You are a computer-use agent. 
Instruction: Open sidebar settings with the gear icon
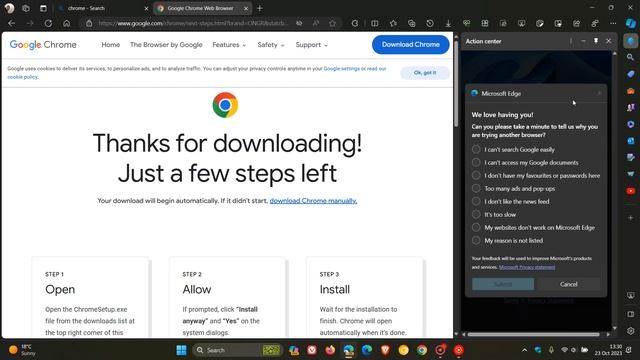(631, 331)
